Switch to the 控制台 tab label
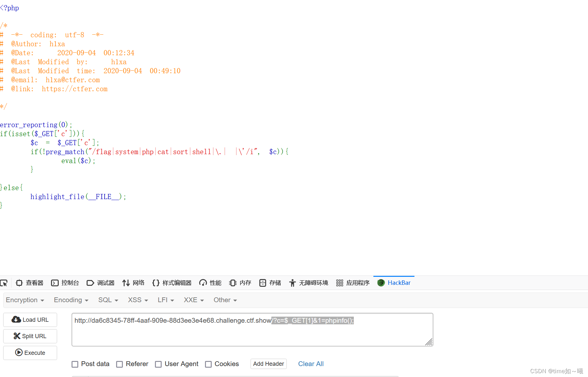The image size is (588, 377). [x=70, y=283]
